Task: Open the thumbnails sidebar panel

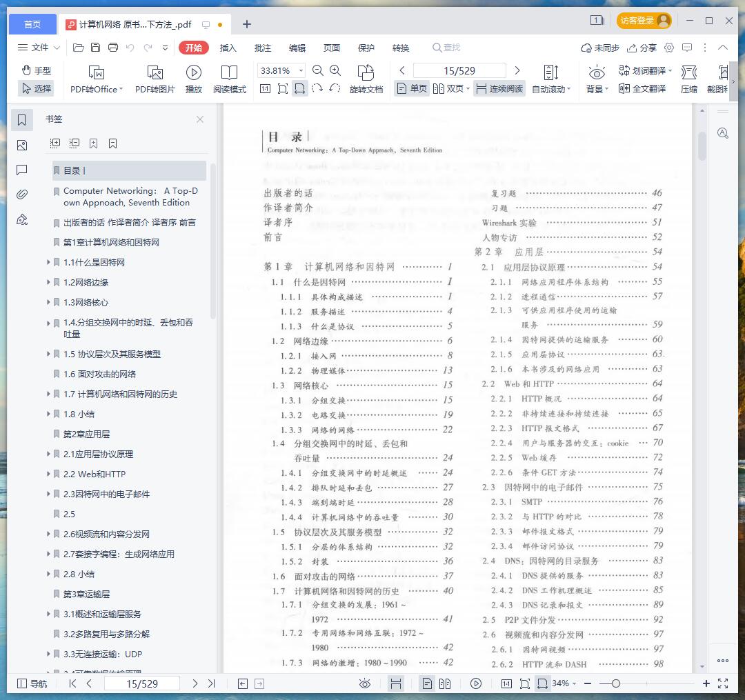Action: [22, 145]
